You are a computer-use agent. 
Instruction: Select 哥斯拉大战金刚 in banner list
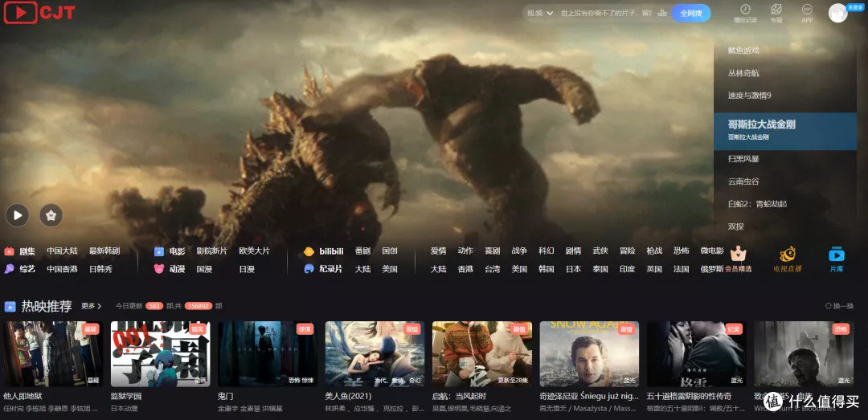pos(785,131)
